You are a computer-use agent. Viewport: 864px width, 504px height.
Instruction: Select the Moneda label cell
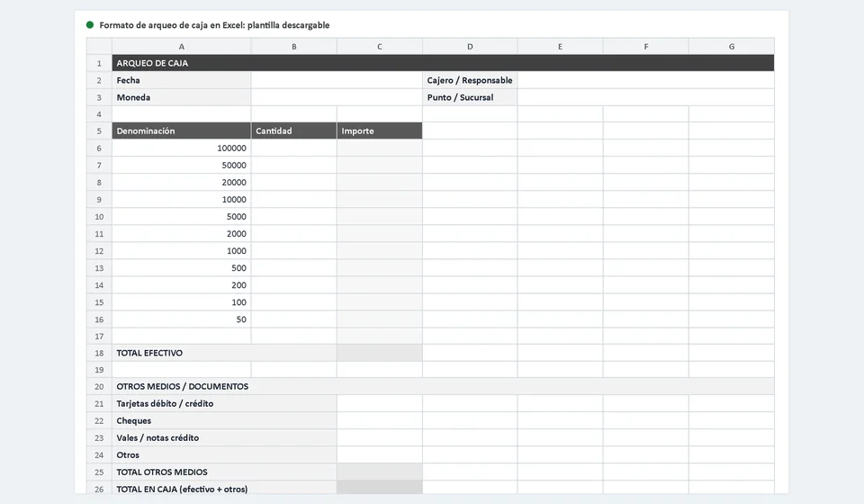tap(181, 97)
